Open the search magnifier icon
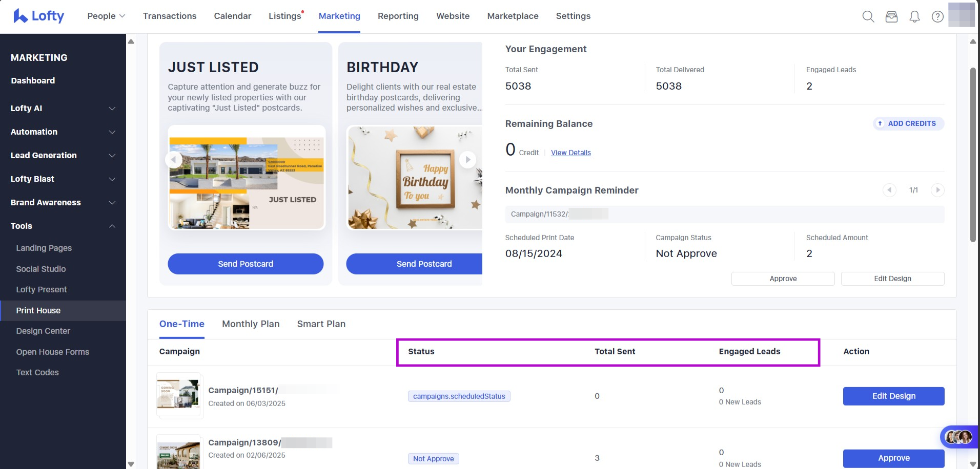Image resolution: width=980 pixels, height=469 pixels. 868,16
